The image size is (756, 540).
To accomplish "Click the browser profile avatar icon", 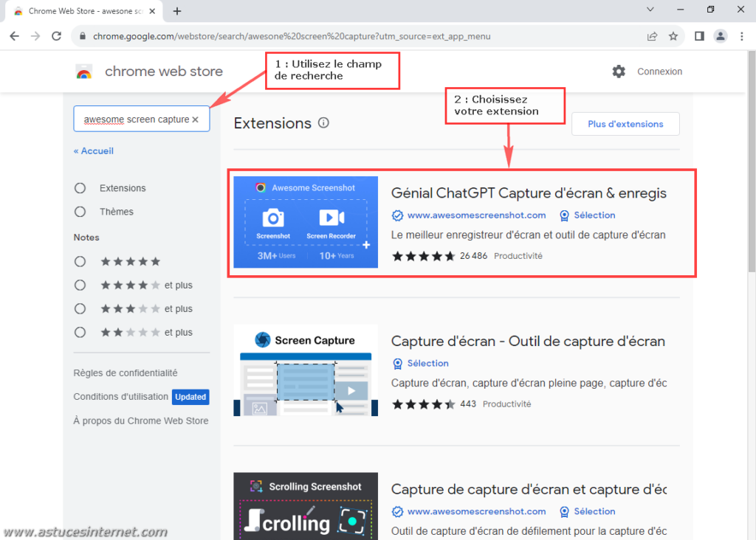I will [721, 35].
